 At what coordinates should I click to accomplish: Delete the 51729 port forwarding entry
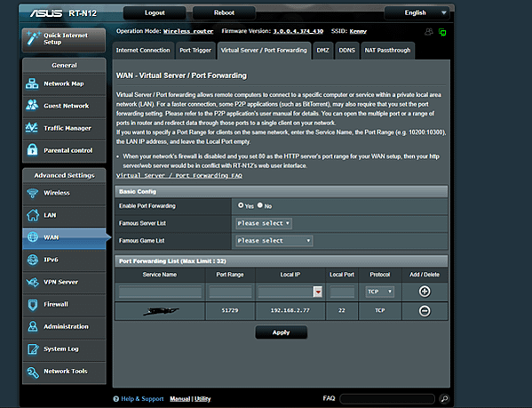tap(425, 311)
